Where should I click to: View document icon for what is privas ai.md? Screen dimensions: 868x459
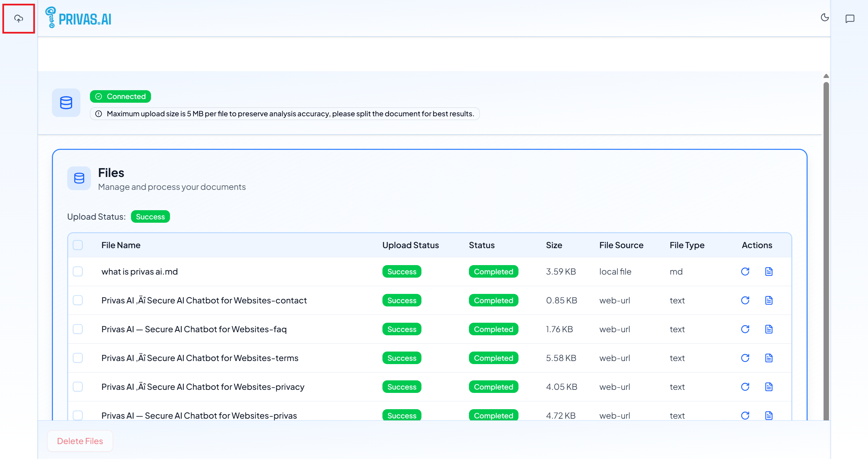[x=769, y=272]
